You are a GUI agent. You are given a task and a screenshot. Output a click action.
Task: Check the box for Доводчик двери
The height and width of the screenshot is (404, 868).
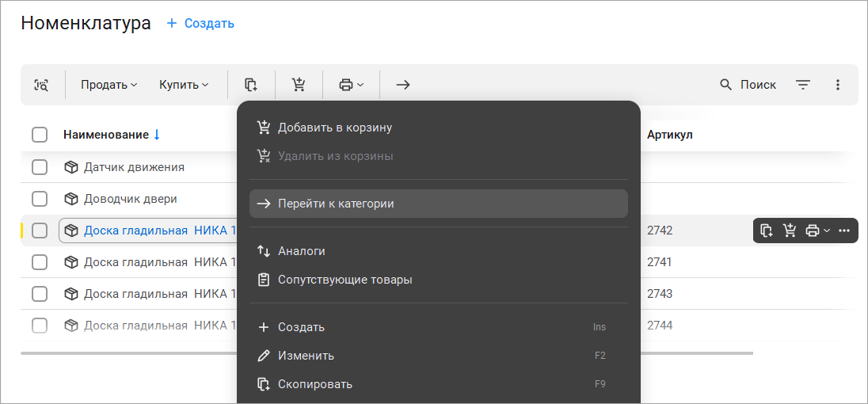(40, 199)
